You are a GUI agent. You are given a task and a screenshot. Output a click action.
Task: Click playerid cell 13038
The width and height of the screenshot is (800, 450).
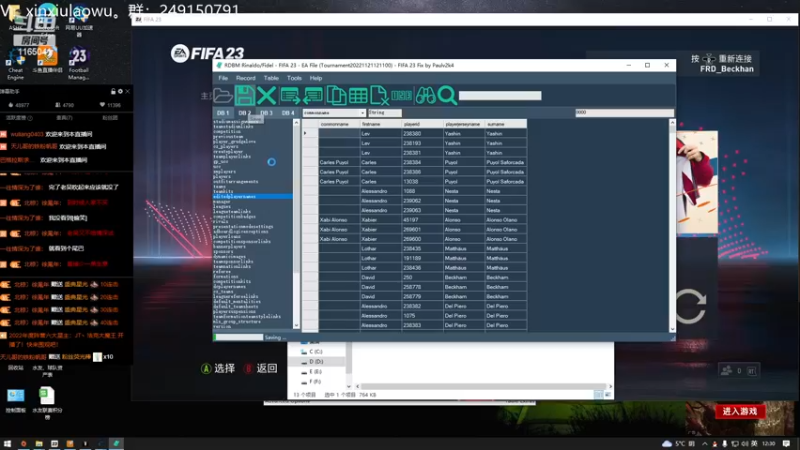(x=422, y=182)
